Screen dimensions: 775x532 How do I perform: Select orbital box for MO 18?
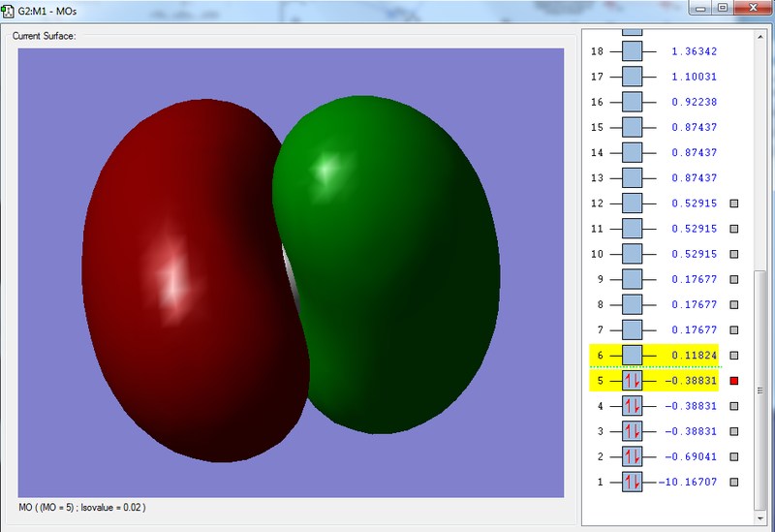pos(633,51)
